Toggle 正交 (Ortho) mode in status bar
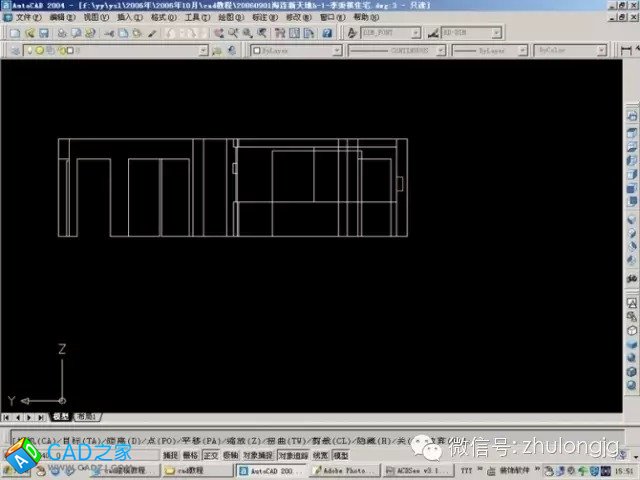 [x=211, y=455]
